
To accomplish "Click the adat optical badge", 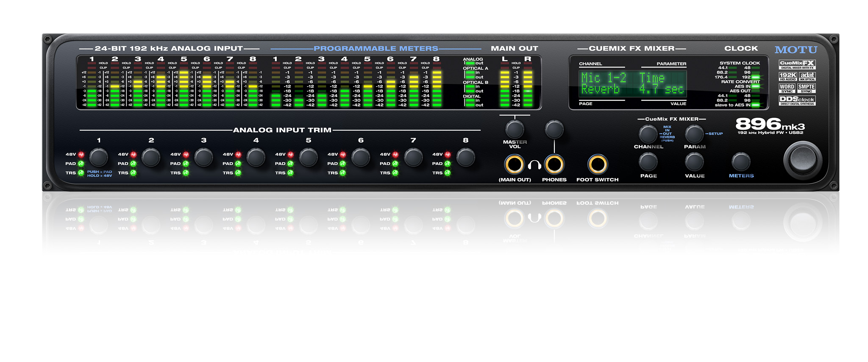I will (807, 76).
